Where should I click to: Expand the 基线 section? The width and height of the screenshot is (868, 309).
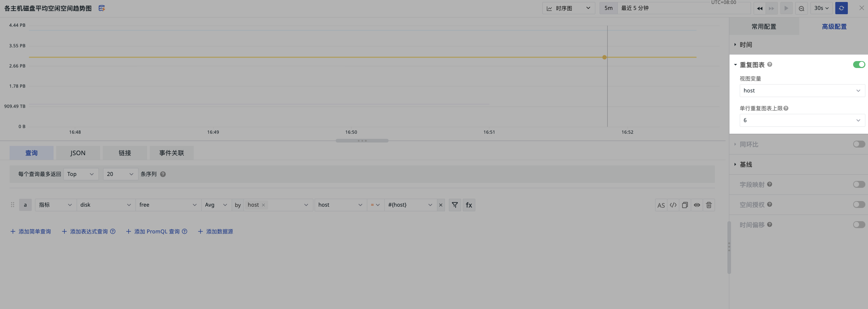(746, 165)
